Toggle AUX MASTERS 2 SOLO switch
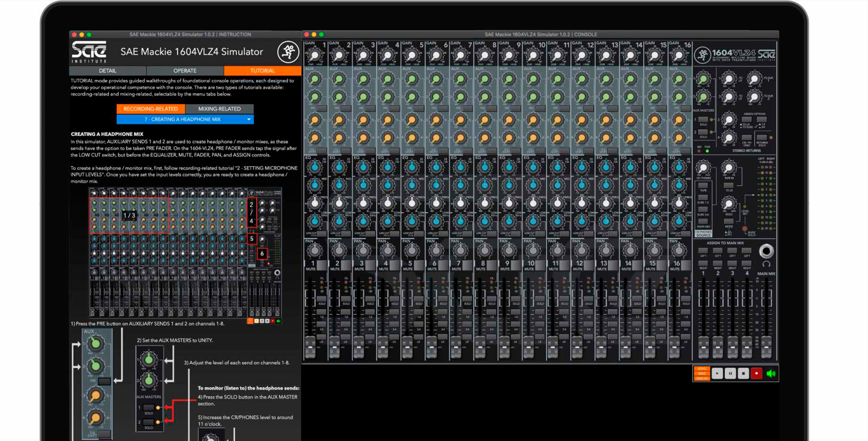868x441 pixels. tap(703, 132)
